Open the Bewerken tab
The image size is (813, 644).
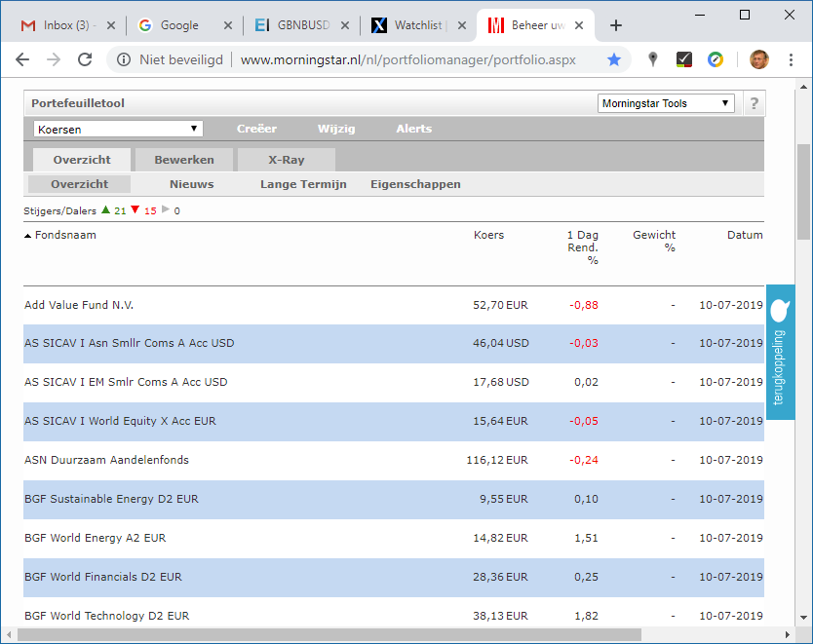(183, 160)
